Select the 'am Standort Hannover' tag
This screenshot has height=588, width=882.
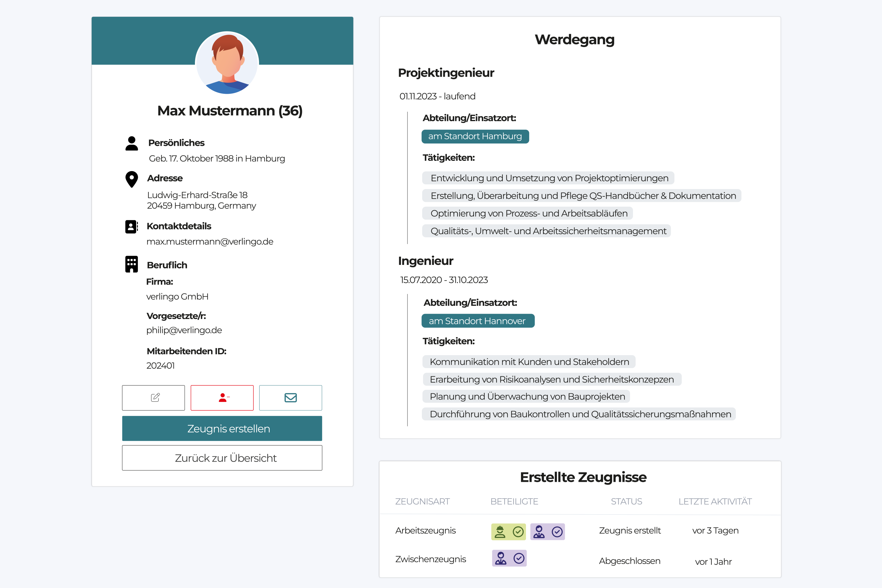(477, 321)
